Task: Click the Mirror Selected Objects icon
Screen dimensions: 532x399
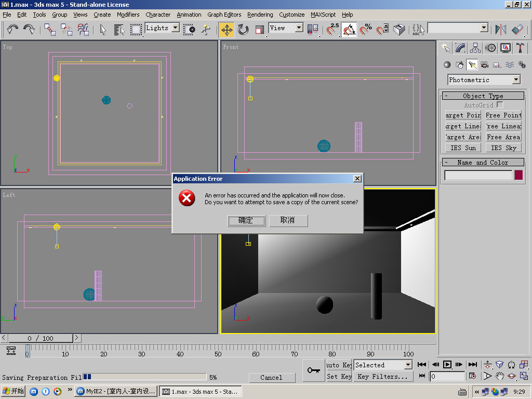Action: coord(501,30)
